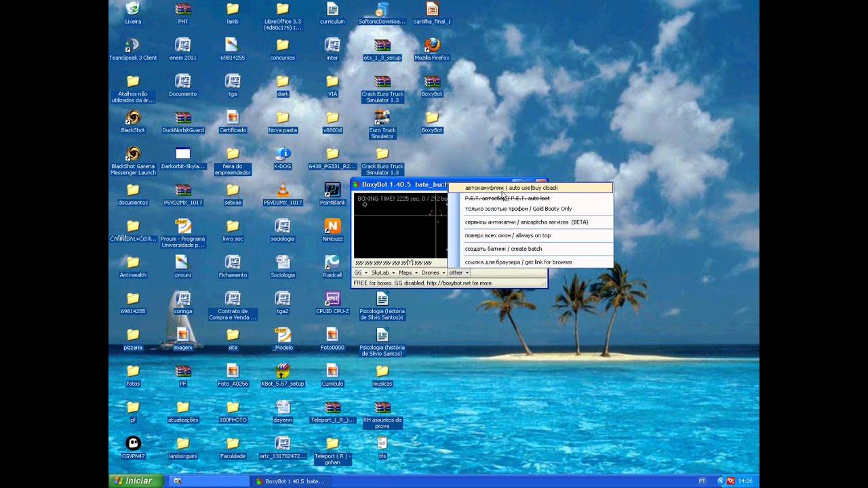Expand the Drones dropdown menu
This screenshot has width=868, height=488.
[433, 272]
